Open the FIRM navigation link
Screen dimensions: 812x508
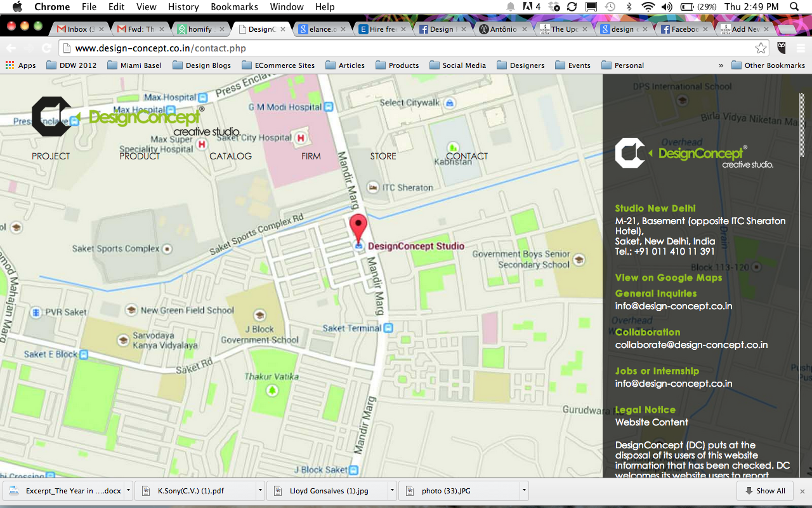pyautogui.click(x=311, y=156)
